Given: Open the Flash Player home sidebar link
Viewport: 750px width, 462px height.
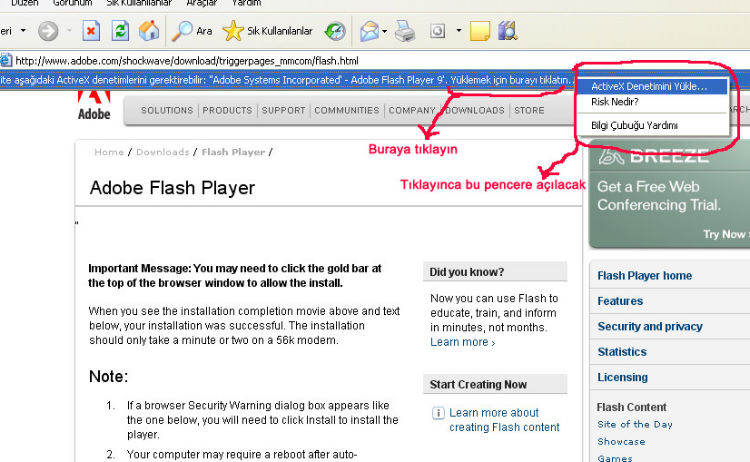Looking at the screenshot, I should [644, 276].
